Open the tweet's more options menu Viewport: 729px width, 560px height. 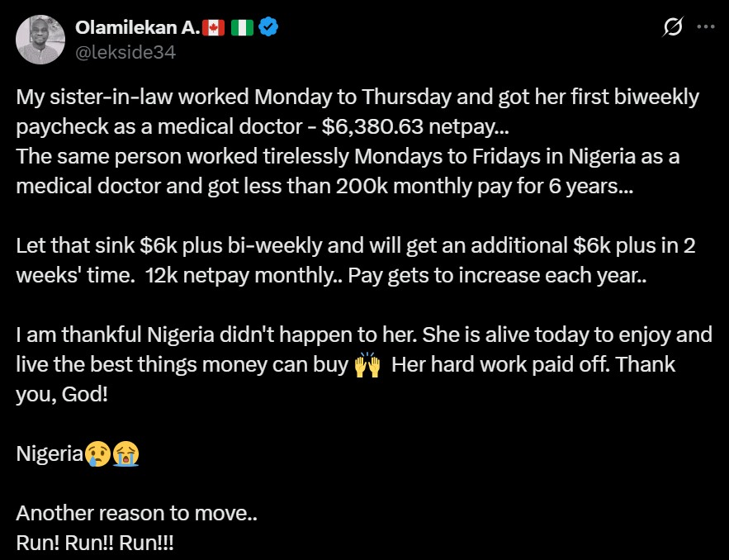point(705,27)
